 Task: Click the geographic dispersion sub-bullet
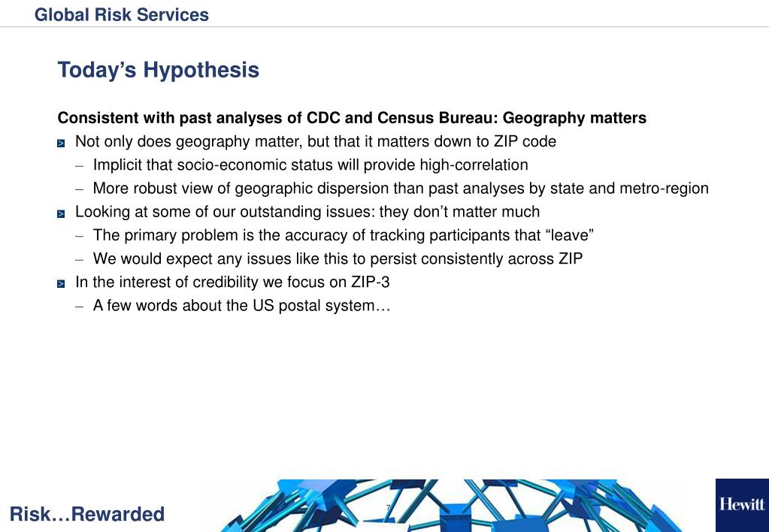tap(401, 189)
